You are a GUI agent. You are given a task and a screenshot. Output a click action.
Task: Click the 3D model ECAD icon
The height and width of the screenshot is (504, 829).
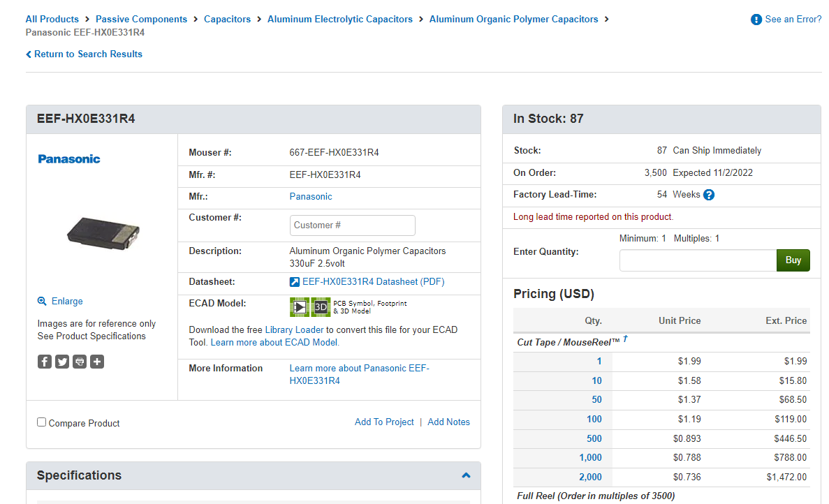point(321,307)
